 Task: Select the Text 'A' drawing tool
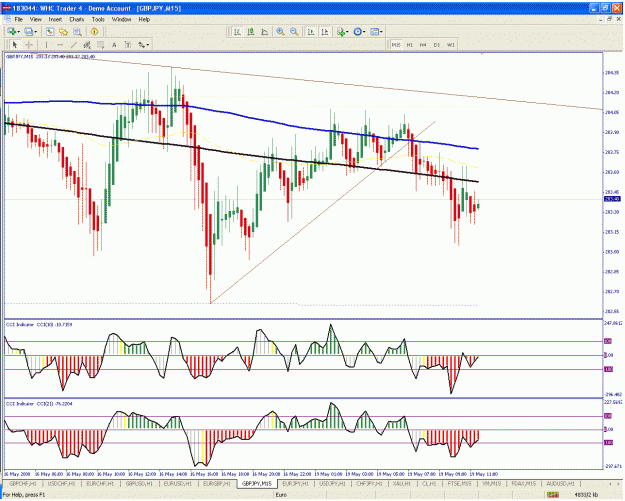point(114,45)
